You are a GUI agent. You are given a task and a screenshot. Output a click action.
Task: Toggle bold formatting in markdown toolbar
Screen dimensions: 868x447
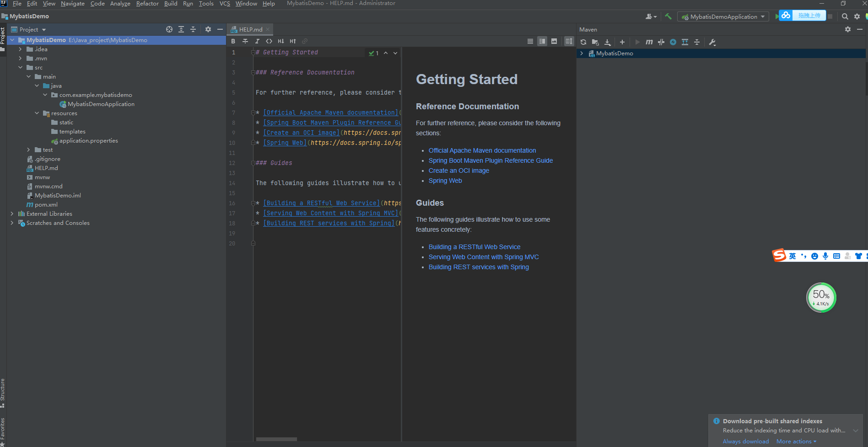pyautogui.click(x=233, y=41)
